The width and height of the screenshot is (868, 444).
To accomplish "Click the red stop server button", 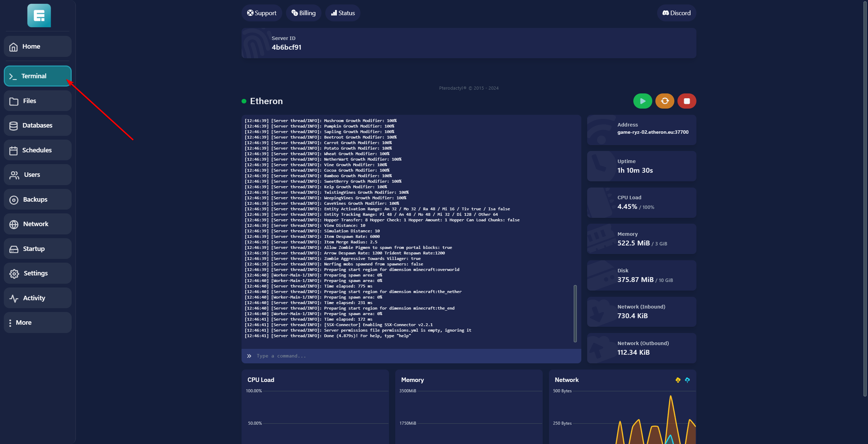I will (687, 101).
